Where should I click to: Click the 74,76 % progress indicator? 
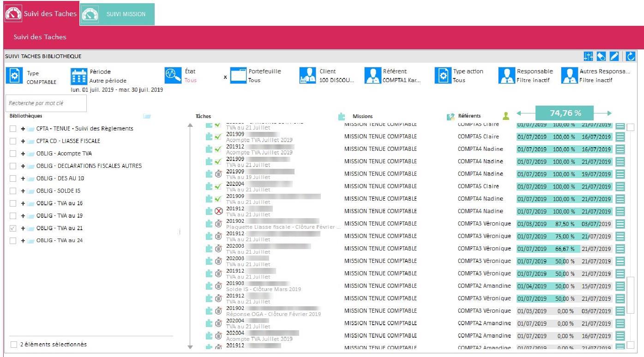[565, 113]
